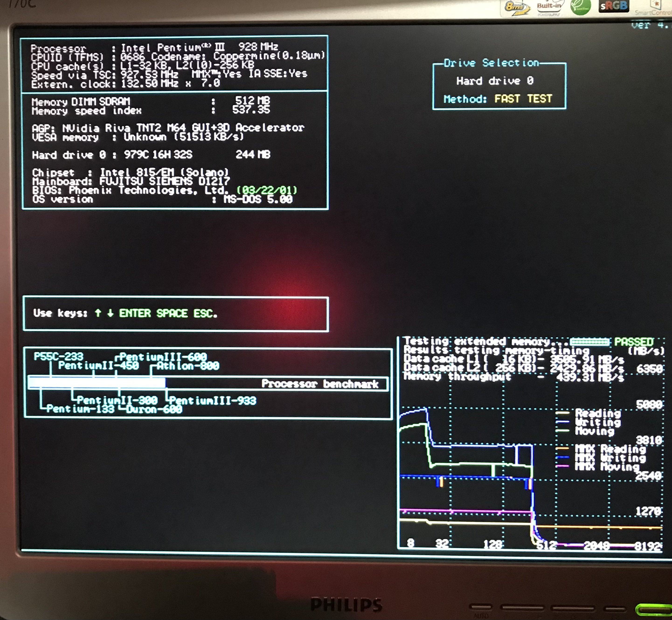Click the Duron-600 benchmark label
Screen dimensions: 672x620
click(154, 409)
